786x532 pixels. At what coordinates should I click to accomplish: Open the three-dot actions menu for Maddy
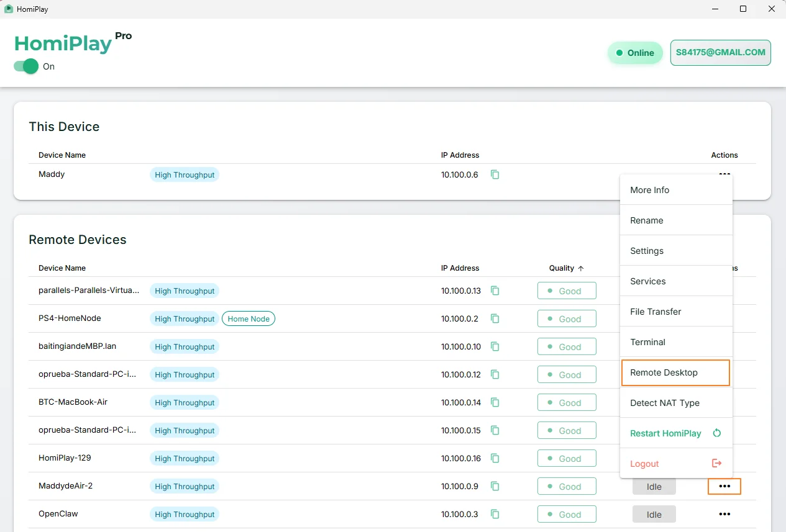(724, 174)
